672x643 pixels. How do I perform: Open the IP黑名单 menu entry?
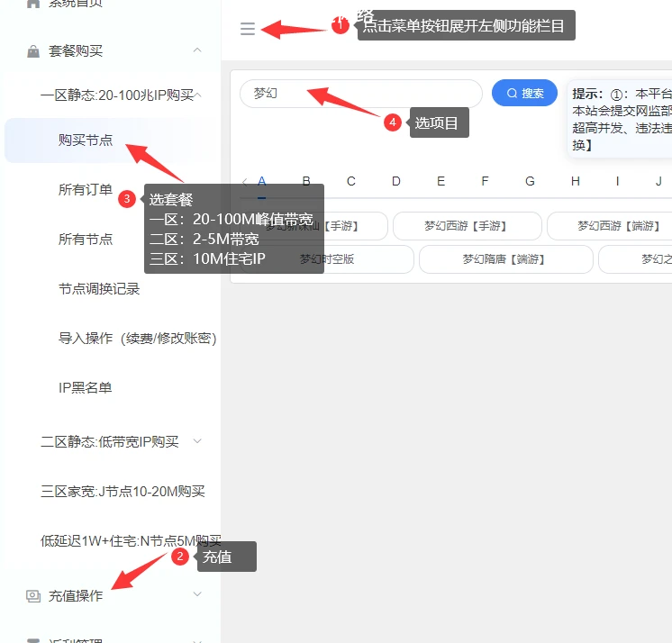point(86,388)
